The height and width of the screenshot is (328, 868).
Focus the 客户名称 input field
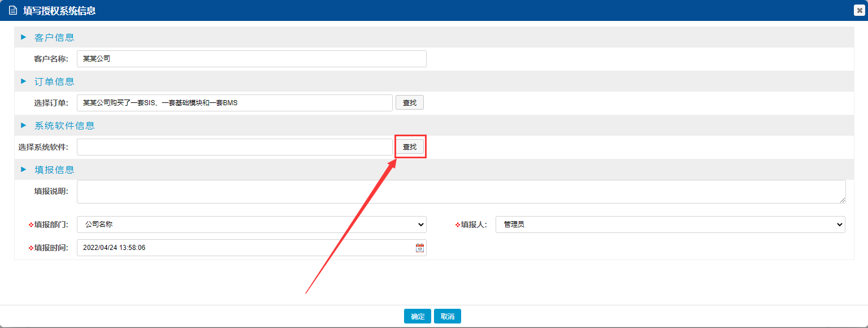[x=251, y=59]
